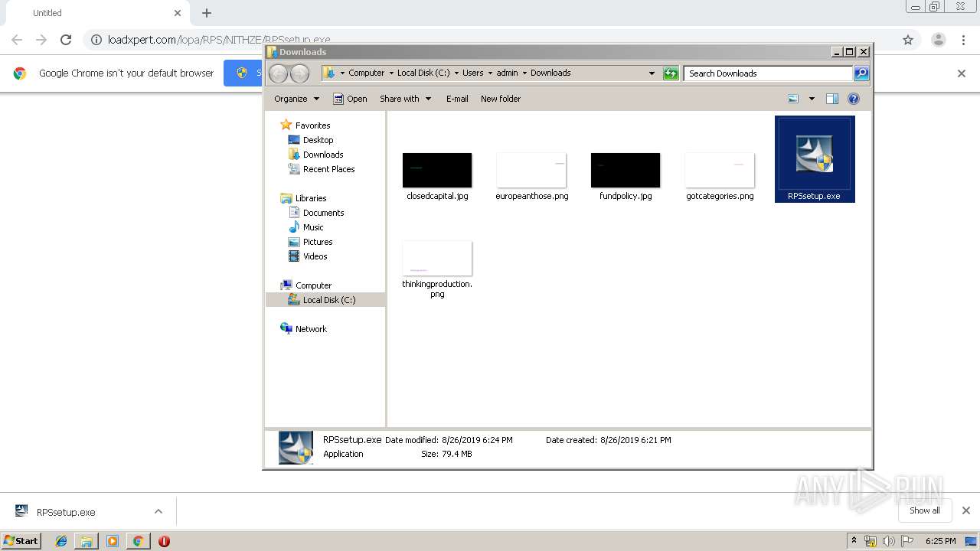Screen dimensions: 980x551
Task: Click Chrome forward arrow
Action: [41, 40]
